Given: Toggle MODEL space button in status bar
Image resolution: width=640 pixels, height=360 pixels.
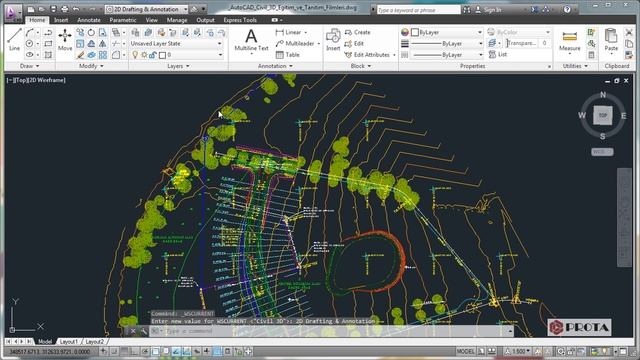Looking at the screenshot, I should pos(466,351).
